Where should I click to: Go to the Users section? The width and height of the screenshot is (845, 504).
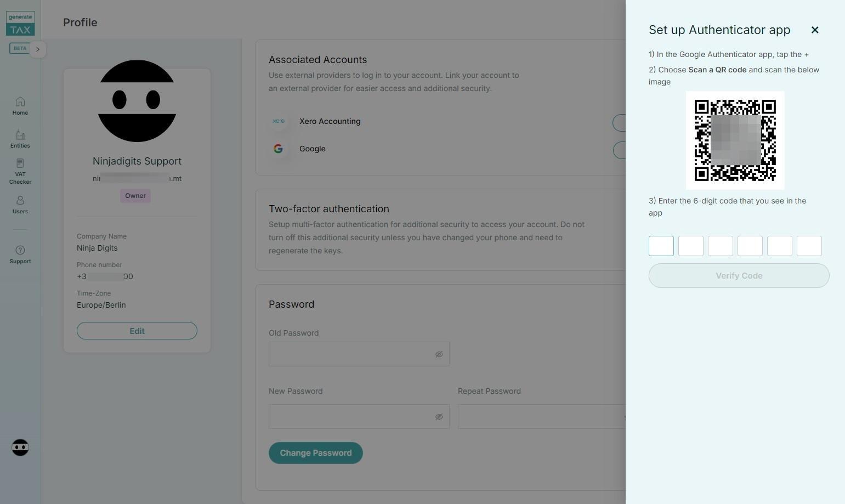pyautogui.click(x=20, y=205)
